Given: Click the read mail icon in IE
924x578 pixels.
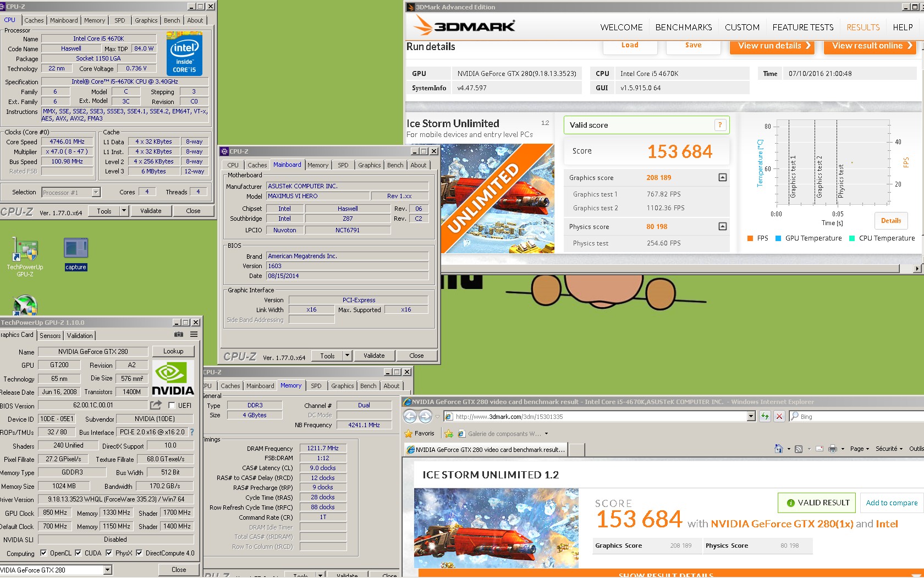Looking at the screenshot, I should click(x=820, y=449).
